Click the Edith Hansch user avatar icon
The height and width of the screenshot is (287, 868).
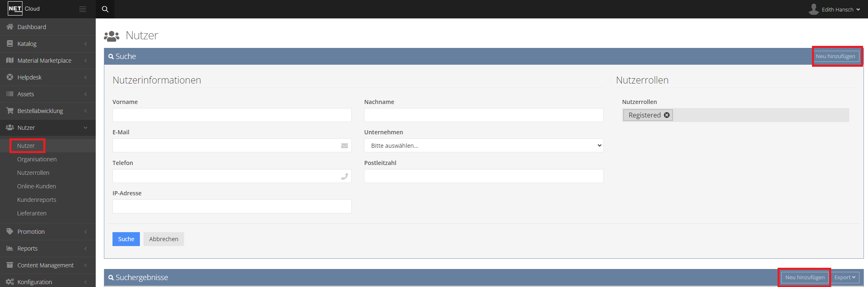814,9
